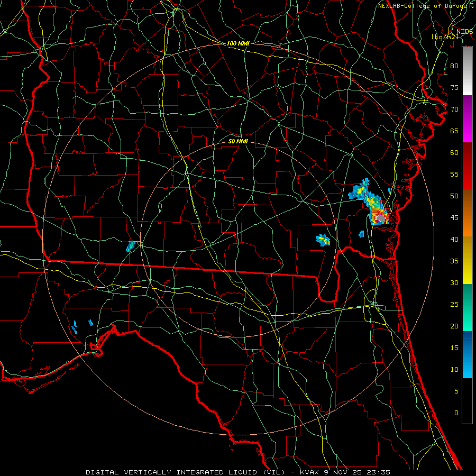Click the 35 value on the scale
Viewport: 476px width, 476px height.
pos(454,261)
